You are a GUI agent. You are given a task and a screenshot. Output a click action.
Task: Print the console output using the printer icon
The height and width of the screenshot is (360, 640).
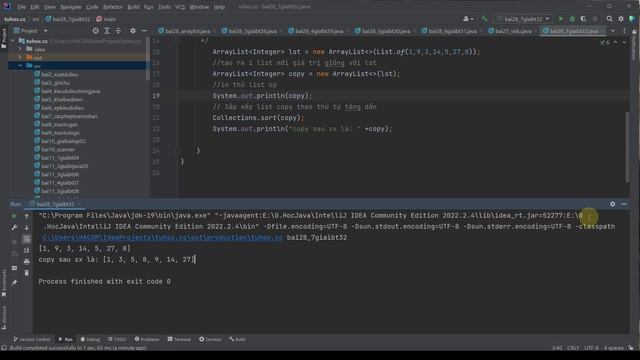click(x=27, y=262)
